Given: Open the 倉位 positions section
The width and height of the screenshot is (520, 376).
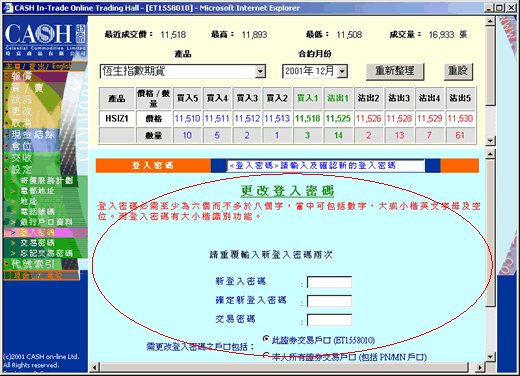Looking at the screenshot, I should pyautogui.click(x=21, y=146).
